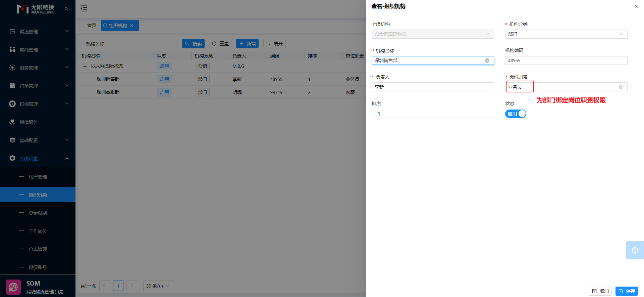
Task: Click the 重置 button
Action: [220, 44]
